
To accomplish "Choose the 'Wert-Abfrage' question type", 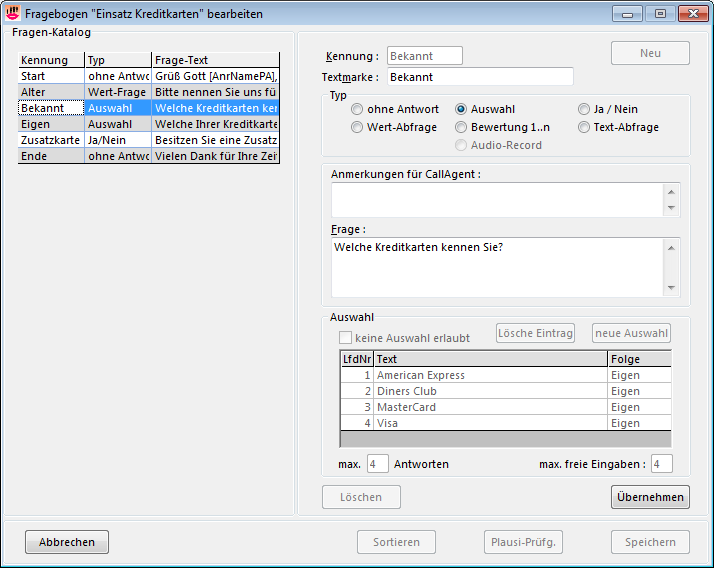I will (x=357, y=127).
